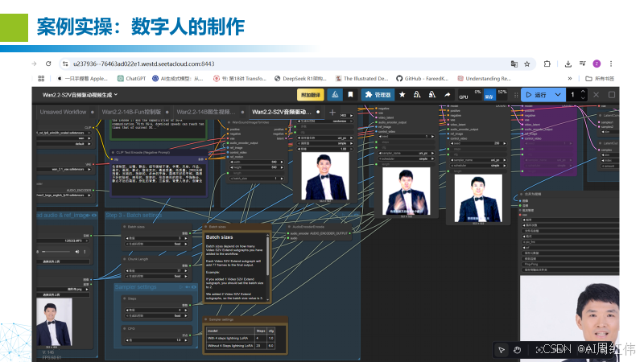
Task: Click the fit-view icon in canvas toolbar
Action: [x=539, y=350]
